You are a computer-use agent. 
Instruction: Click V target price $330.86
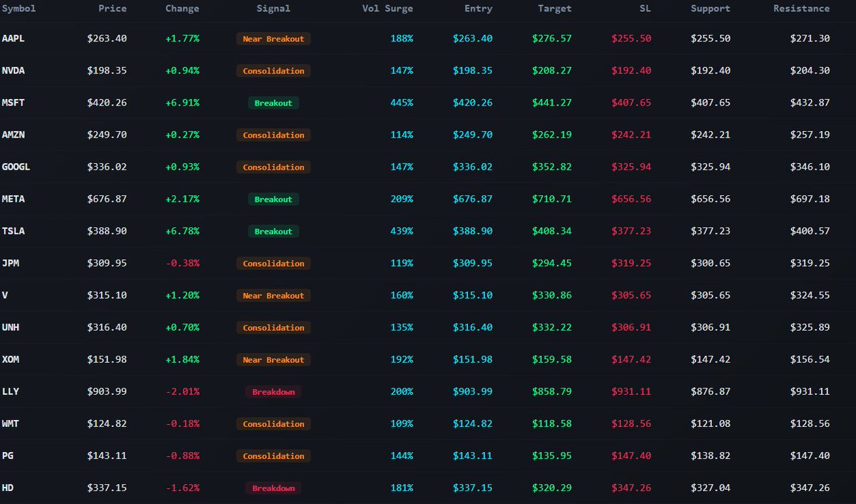tap(551, 295)
